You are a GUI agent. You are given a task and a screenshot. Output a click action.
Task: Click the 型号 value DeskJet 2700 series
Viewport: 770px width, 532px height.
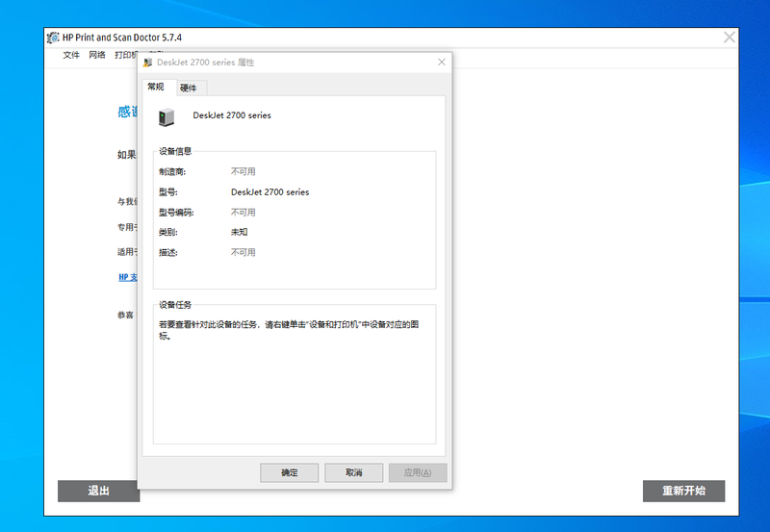pyautogui.click(x=269, y=192)
